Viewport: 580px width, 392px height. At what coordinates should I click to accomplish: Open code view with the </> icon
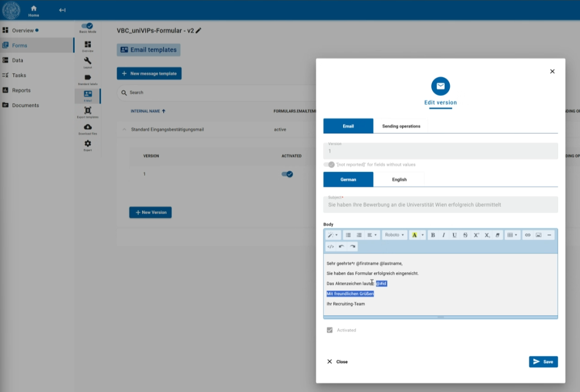pos(331,247)
